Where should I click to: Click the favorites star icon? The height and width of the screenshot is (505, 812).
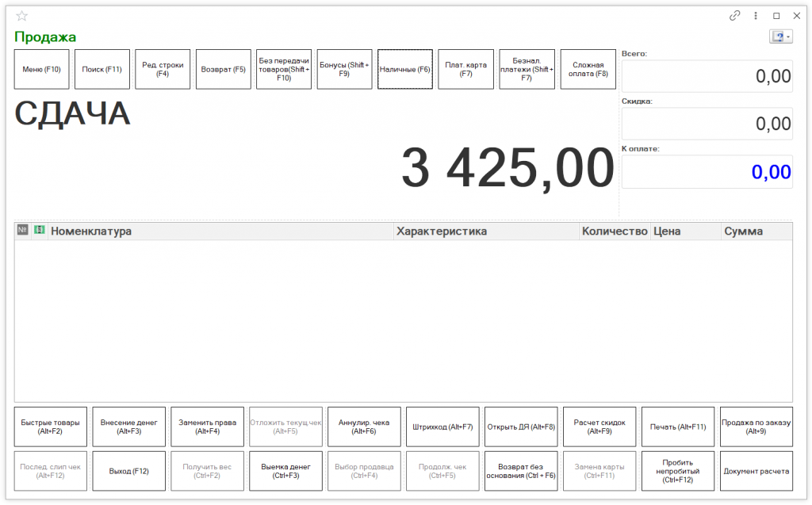(x=21, y=16)
